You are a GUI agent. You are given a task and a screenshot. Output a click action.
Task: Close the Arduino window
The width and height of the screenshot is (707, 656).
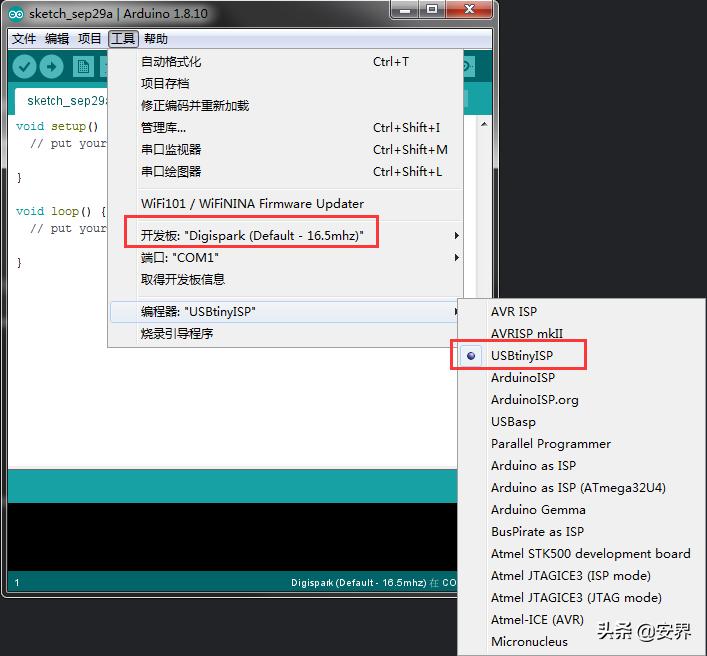click(x=469, y=9)
